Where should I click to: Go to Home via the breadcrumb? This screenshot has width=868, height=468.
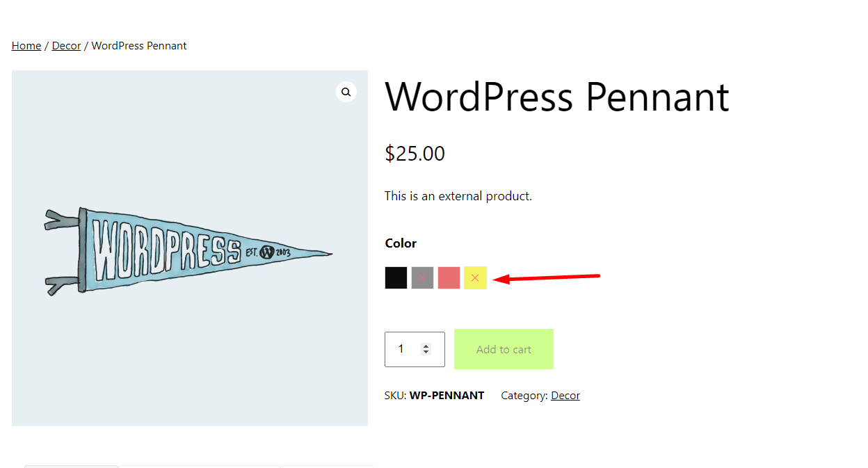[x=26, y=46]
